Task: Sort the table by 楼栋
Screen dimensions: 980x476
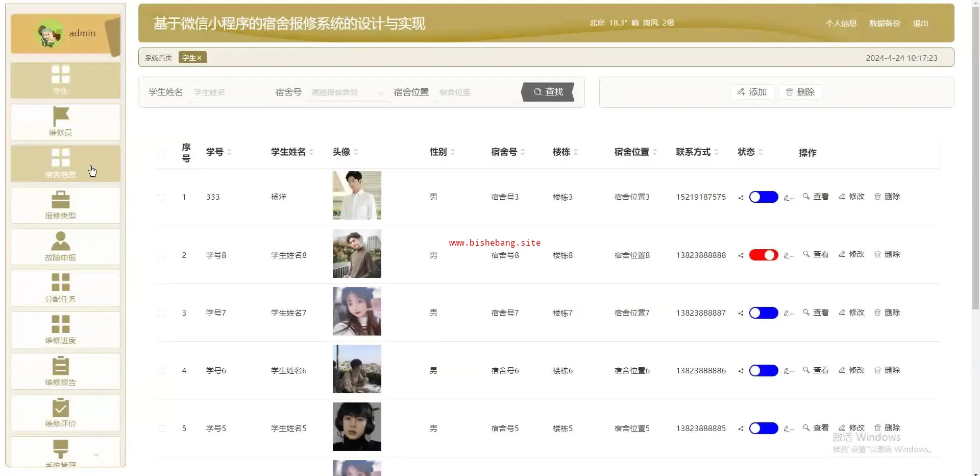Action: pos(576,152)
